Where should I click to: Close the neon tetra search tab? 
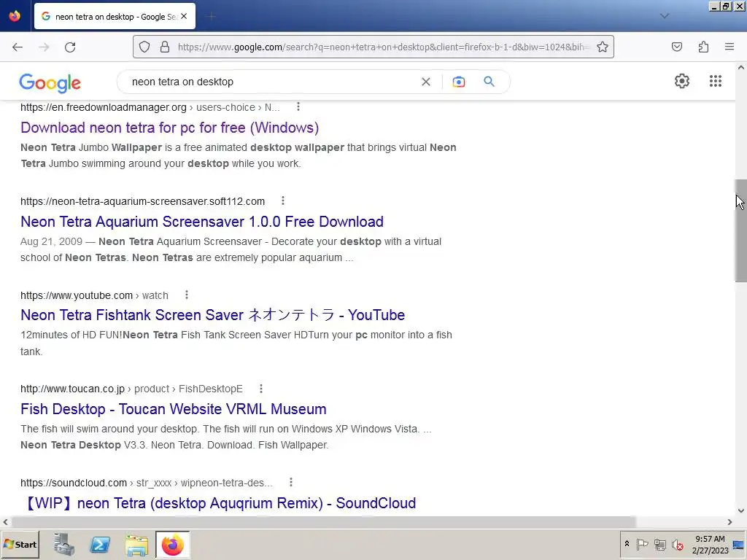pyautogui.click(x=184, y=16)
